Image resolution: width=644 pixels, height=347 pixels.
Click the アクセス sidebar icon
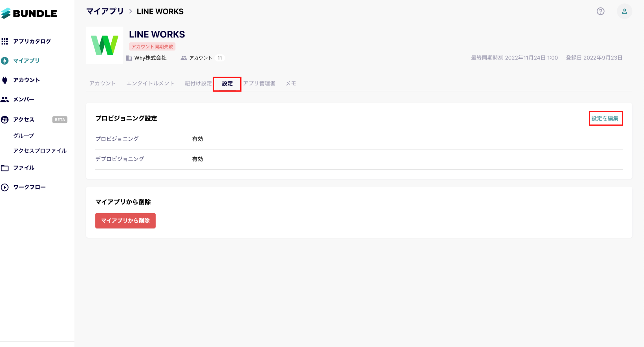5,120
